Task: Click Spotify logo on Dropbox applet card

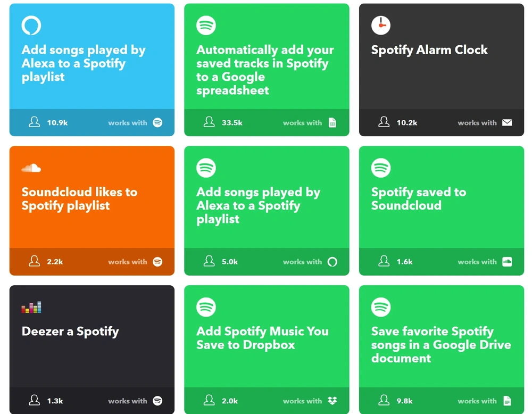Action: 206,307
